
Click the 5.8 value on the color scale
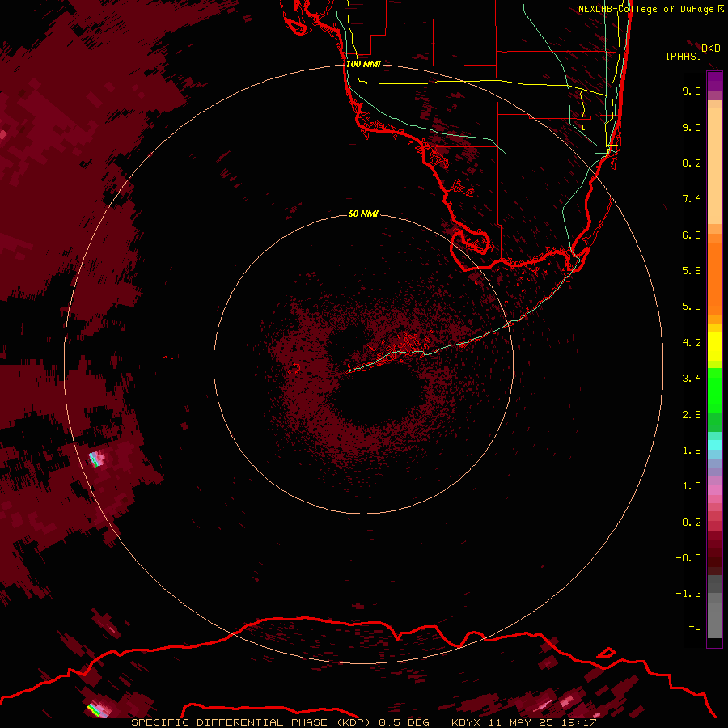pos(692,271)
